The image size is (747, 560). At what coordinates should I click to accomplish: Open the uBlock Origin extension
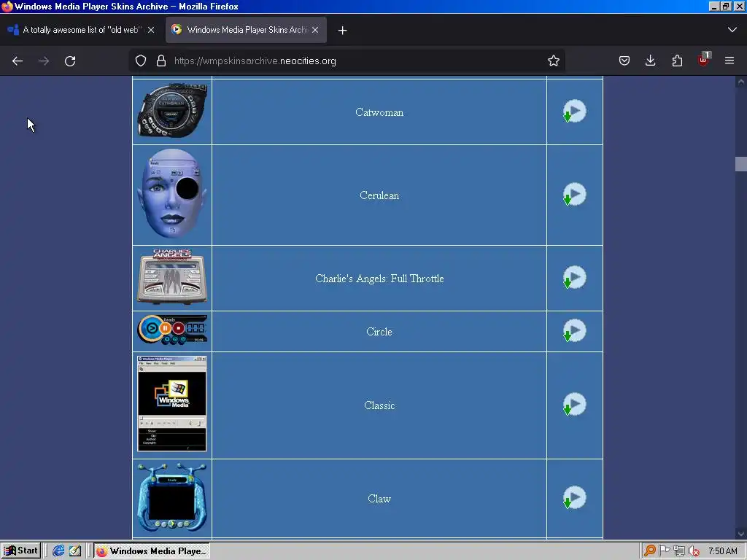[704, 60]
